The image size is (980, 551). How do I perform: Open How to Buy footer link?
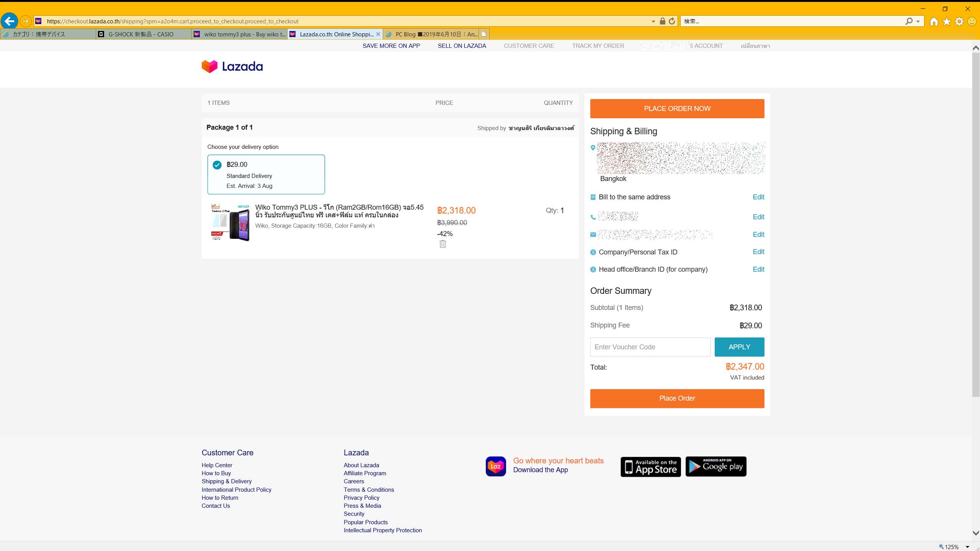(216, 473)
